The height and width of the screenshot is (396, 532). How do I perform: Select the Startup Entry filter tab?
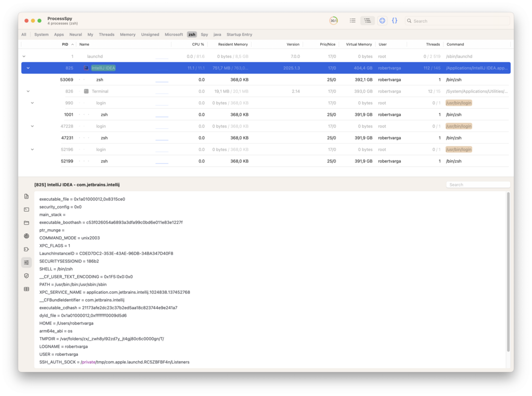(x=239, y=34)
